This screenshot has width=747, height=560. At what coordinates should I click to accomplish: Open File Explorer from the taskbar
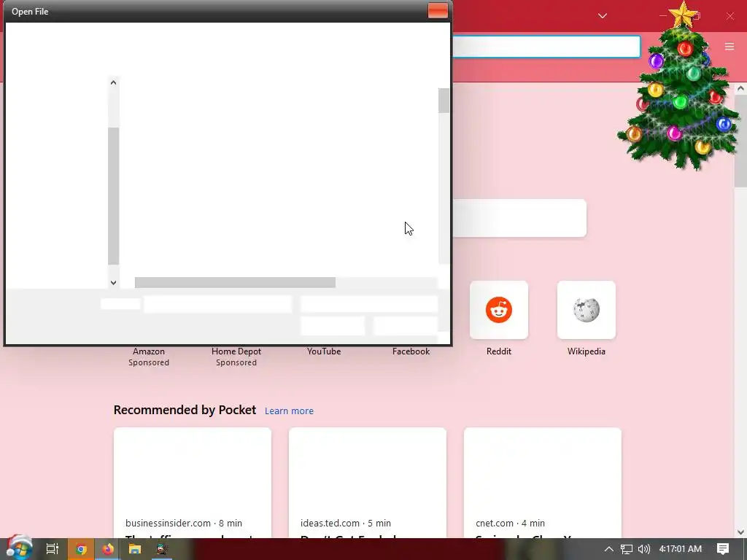tap(135, 549)
